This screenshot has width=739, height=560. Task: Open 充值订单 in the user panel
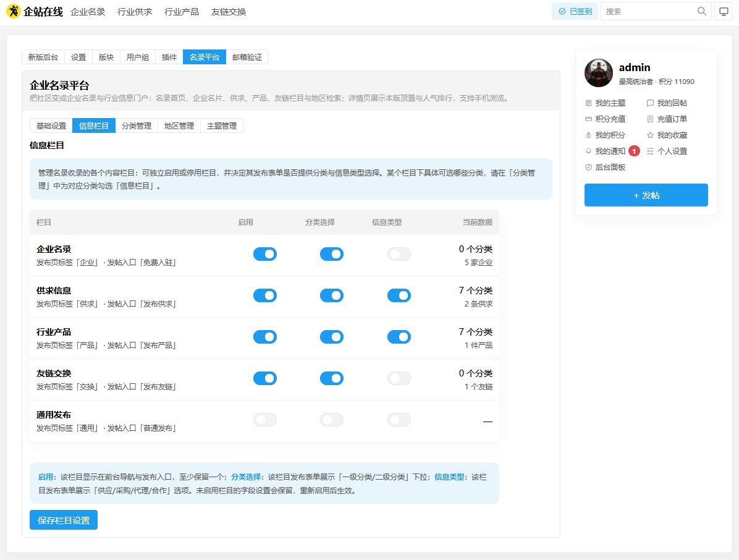[x=667, y=119]
